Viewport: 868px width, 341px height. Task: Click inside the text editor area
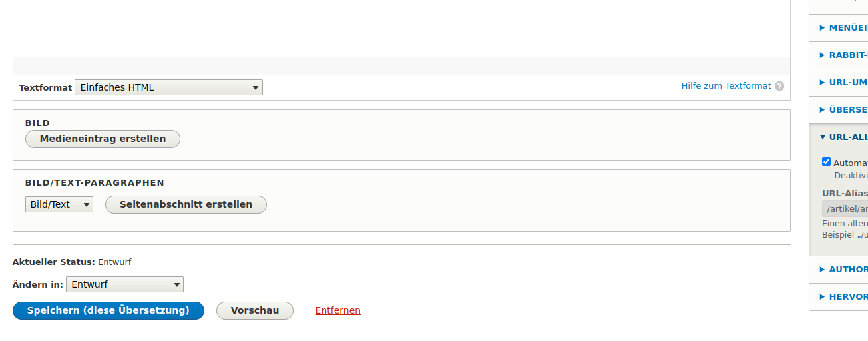tap(401, 28)
